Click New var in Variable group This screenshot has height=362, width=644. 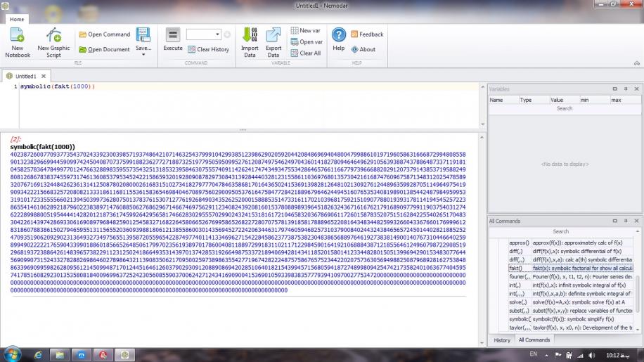pos(305,31)
